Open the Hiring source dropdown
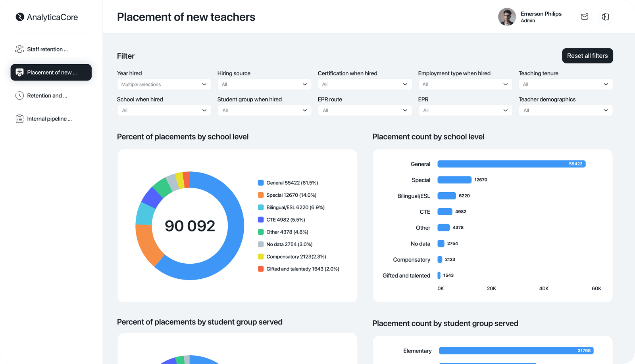This screenshot has width=635, height=364. click(x=264, y=84)
